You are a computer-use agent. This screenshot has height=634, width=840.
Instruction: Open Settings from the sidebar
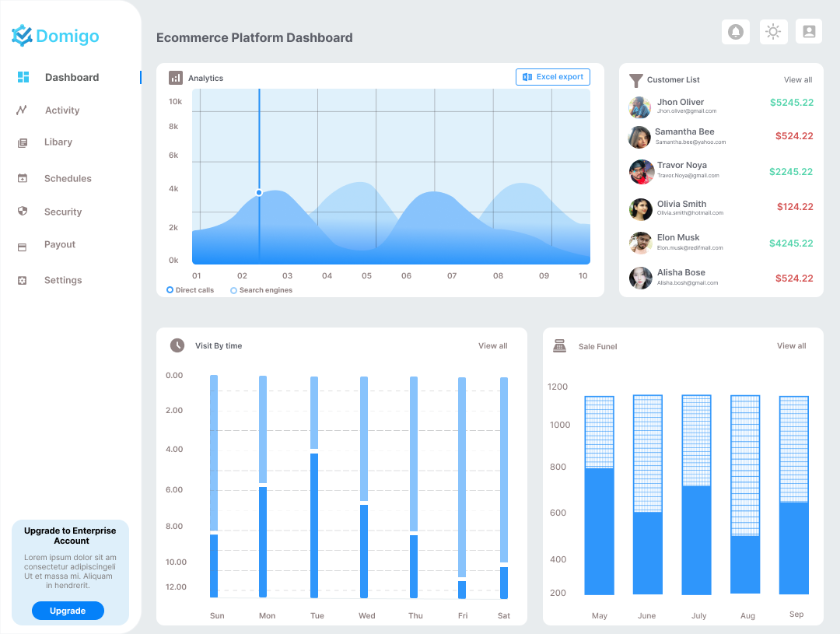(21, 279)
